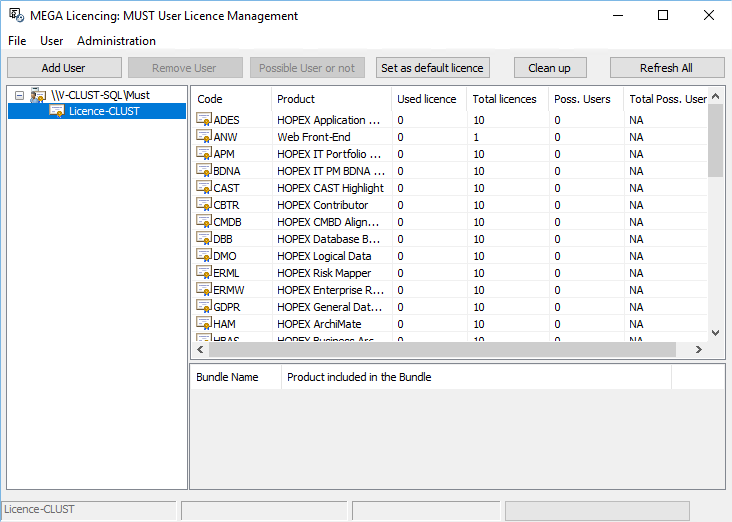732x522 pixels.
Task: Select the APM row certificate icon
Action: 204,154
